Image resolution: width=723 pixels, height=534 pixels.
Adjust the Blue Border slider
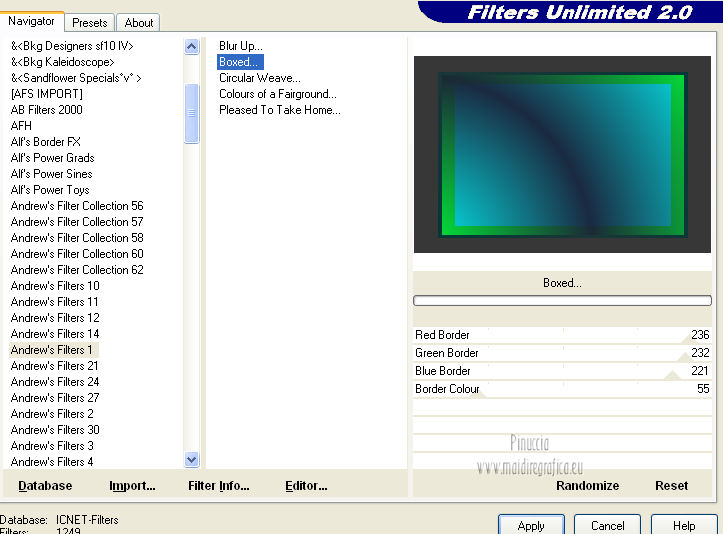[562, 371]
